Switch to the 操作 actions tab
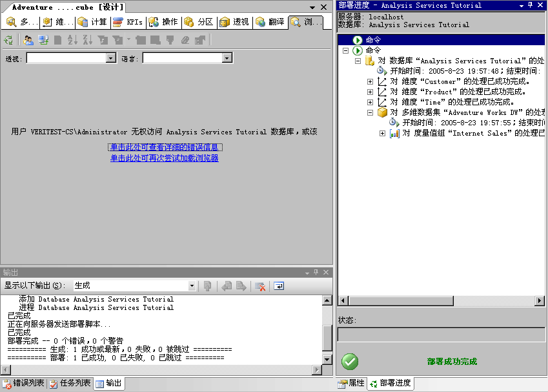Image resolution: width=548 pixels, height=392 pixels. click(163, 22)
